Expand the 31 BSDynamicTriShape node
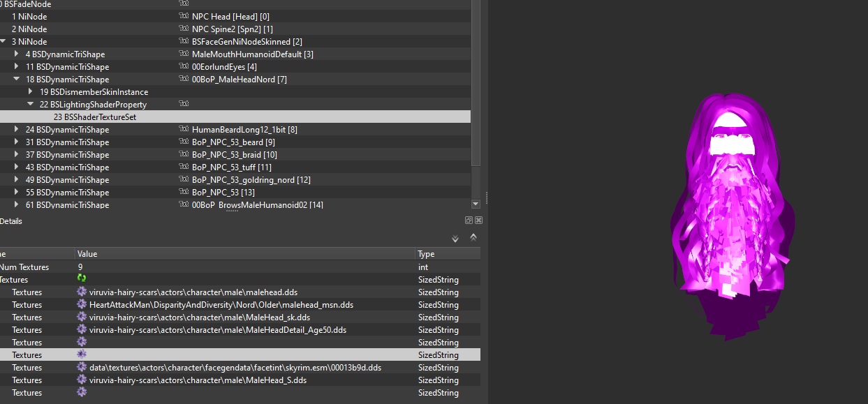Screen dimensions: 868x404 [x=17, y=142]
